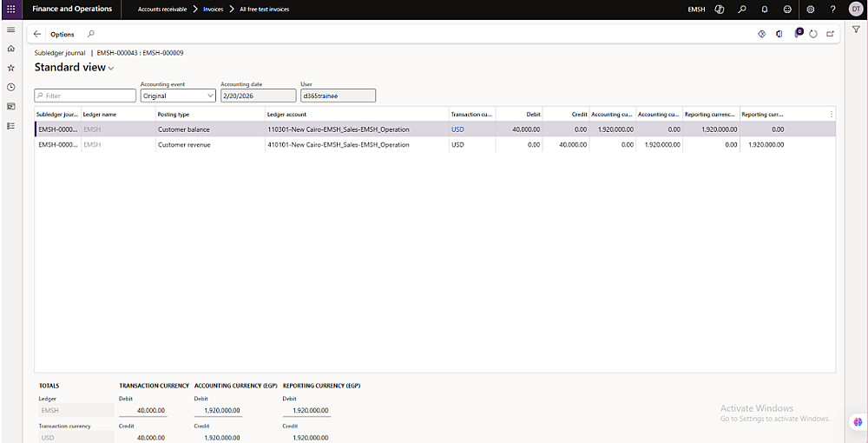Expand navigation pane hamburger menu
868x443 pixels.
pyautogui.click(x=10, y=30)
